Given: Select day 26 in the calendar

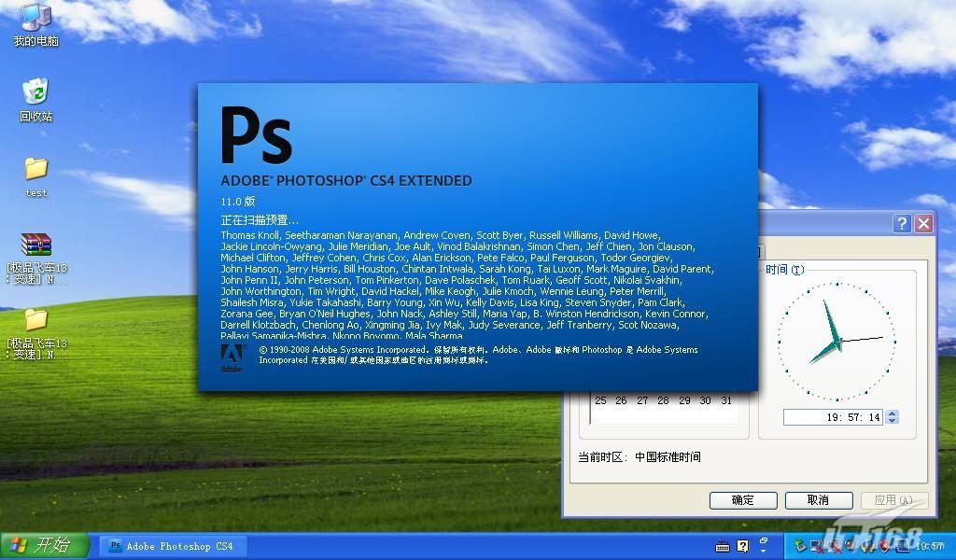Looking at the screenshot, I should tap(621, 400).
